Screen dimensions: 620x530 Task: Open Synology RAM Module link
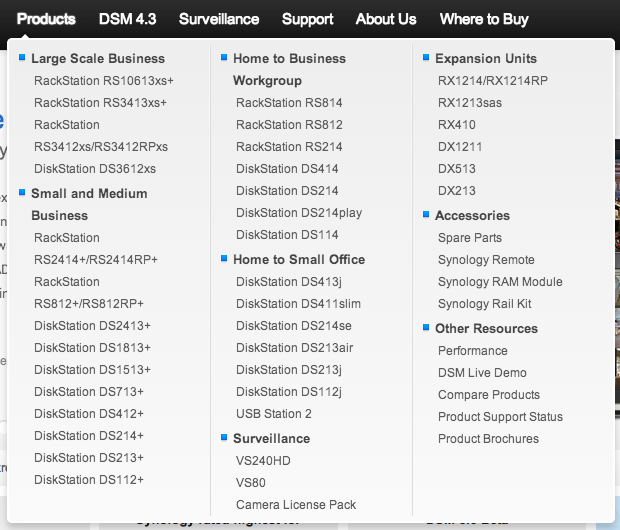click(500, 282)
